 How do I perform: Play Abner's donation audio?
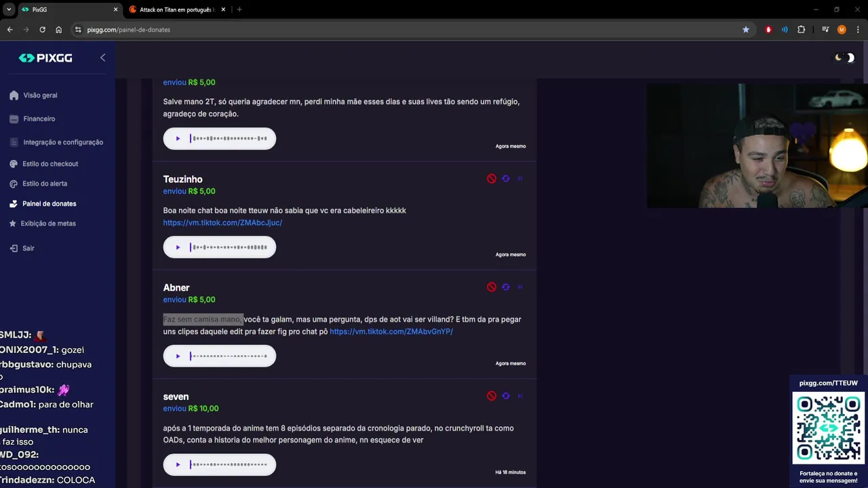[178, 357]
